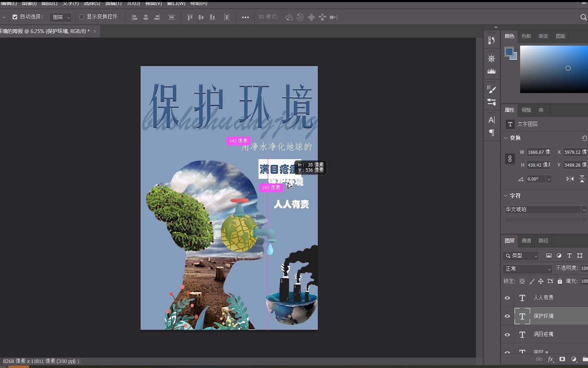Click the distribute horizontally icon
This screenshot has width=588, height=368.
pos(227,17)
